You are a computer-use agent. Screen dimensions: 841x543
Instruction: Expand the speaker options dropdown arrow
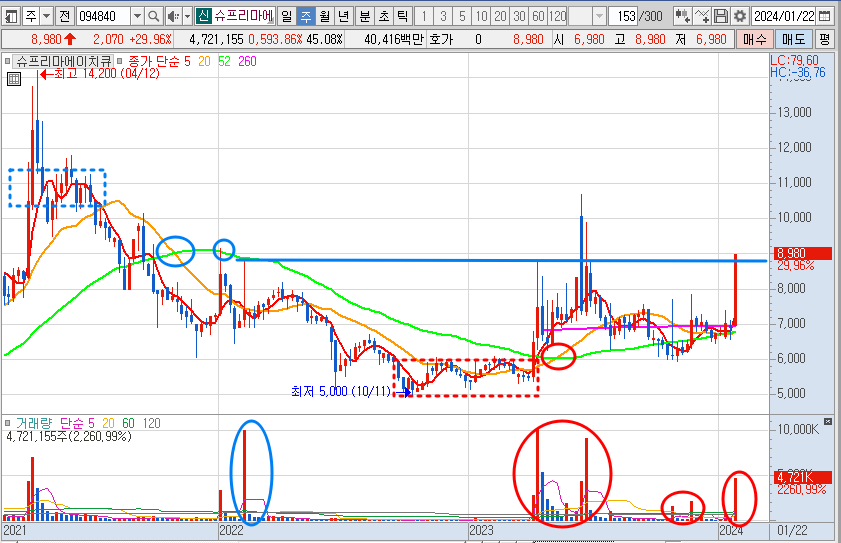pyautogui.click(x=187, y=17)
